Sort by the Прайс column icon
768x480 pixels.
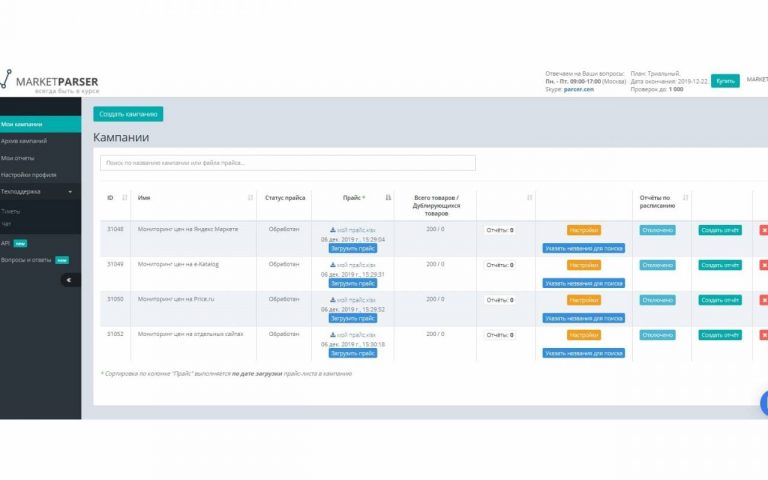[x=388, y=198]
